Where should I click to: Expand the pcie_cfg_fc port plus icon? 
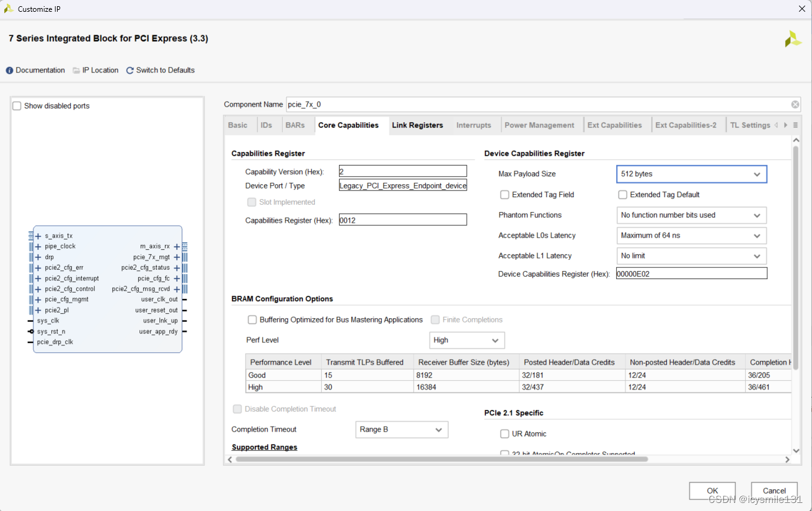coord(177,279)
